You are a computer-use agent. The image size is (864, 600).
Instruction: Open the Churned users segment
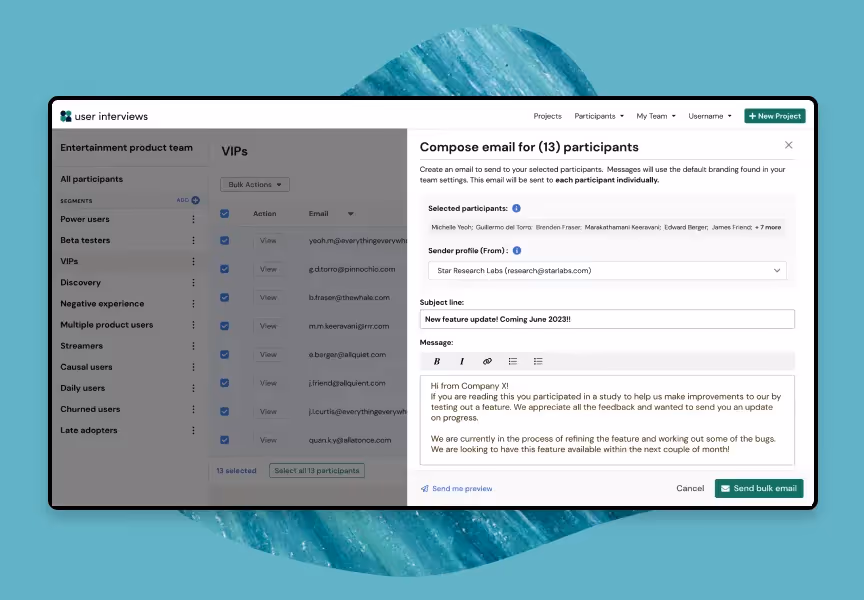90,409
